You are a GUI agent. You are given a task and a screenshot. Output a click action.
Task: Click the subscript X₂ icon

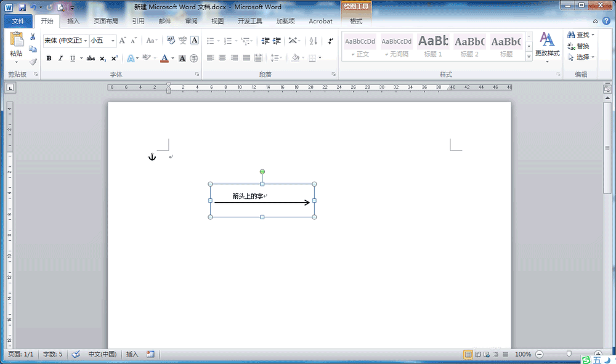click(x=103, y=59)
